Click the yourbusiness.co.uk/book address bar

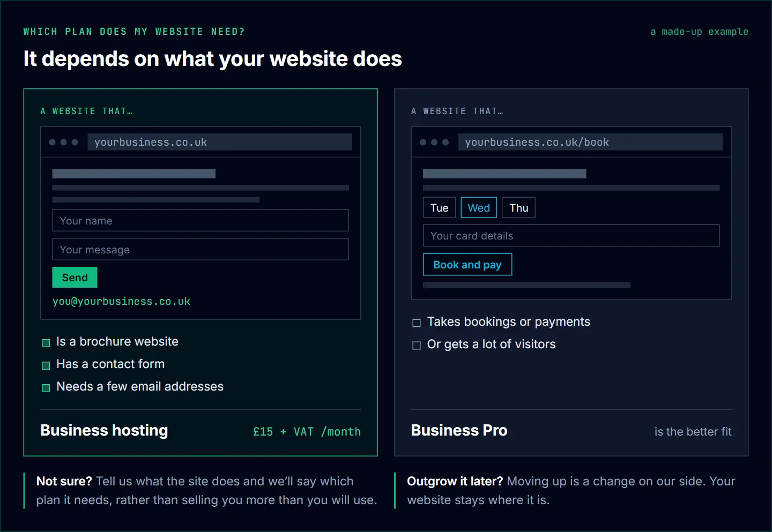[590, 142]
